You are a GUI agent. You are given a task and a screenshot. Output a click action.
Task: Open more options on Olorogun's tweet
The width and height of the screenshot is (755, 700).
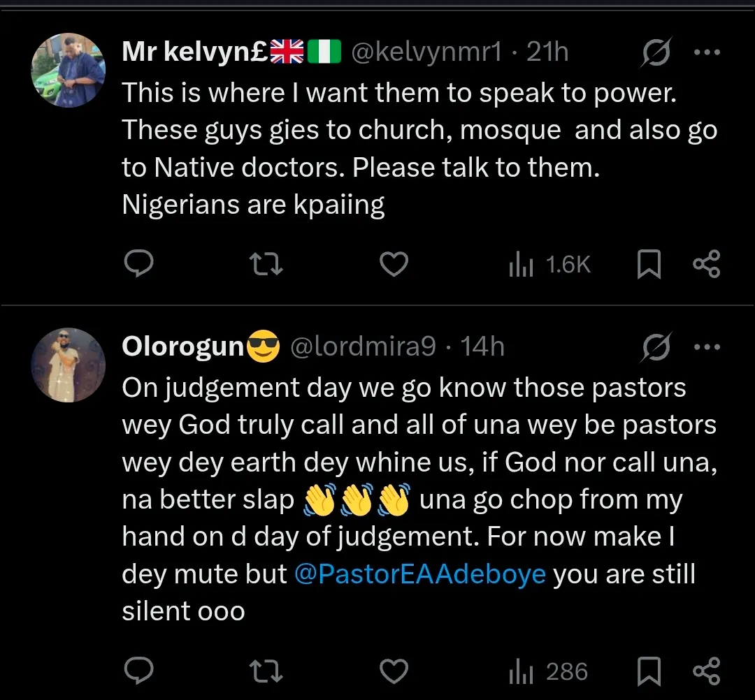(706, 347)
